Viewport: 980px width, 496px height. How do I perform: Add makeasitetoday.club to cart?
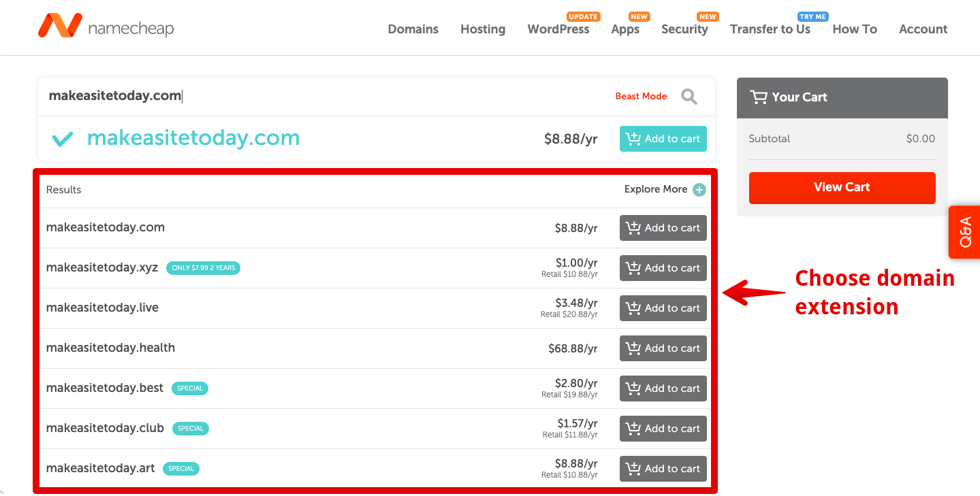(663, 429)
